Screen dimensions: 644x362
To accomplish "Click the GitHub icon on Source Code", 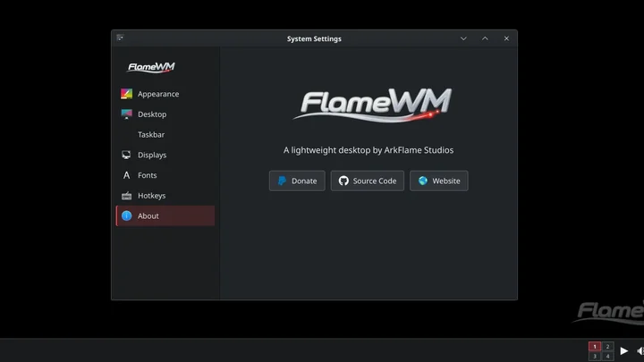I will click(343, 181).
